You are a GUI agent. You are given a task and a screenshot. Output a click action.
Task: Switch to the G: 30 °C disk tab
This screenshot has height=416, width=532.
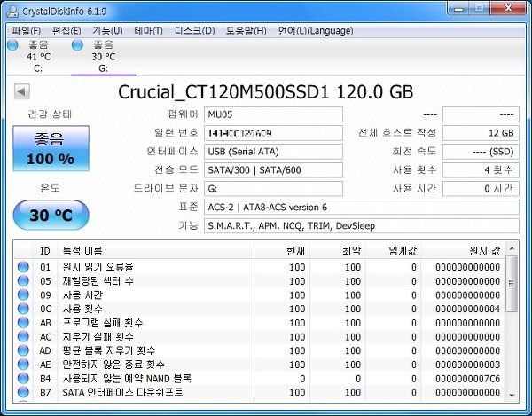[x=104, y=57]
